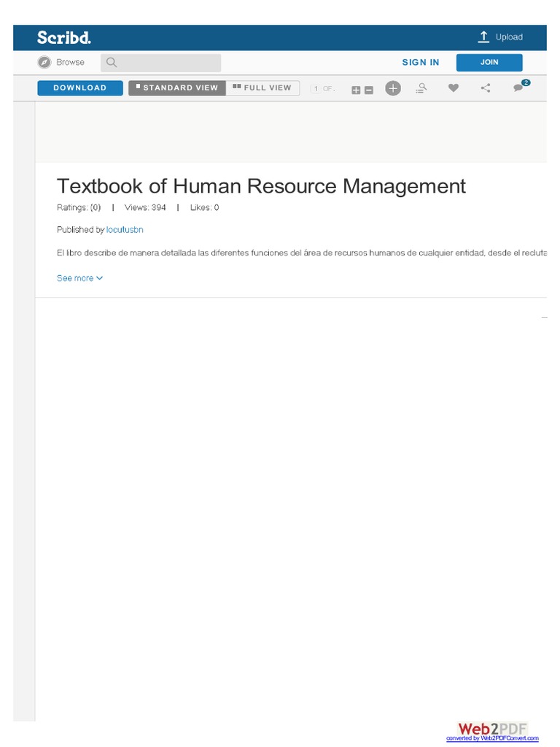Open Browse via the compass icon

click(44, 63)
